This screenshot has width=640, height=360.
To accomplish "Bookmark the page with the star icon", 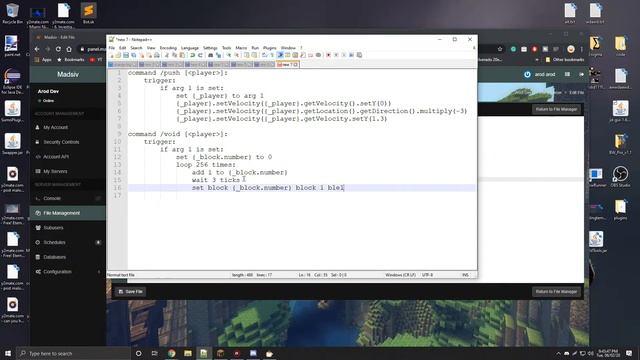I will 500,49.
